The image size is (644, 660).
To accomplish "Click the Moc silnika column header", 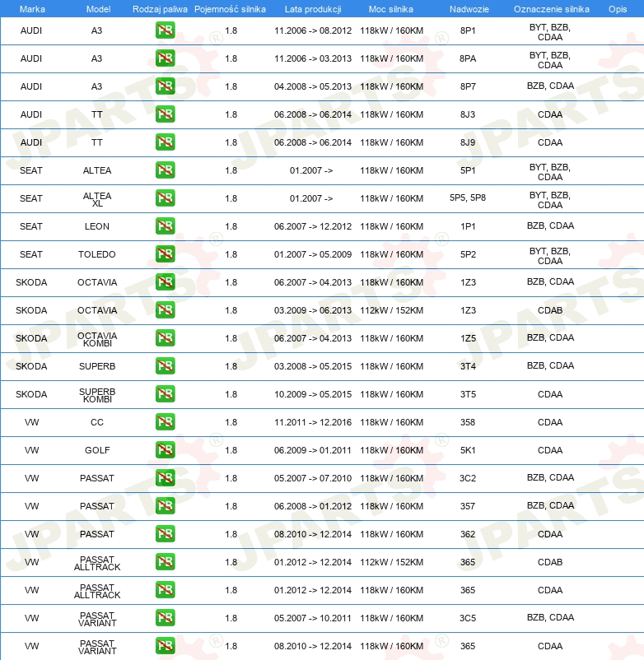I will [x=391, y=9].
